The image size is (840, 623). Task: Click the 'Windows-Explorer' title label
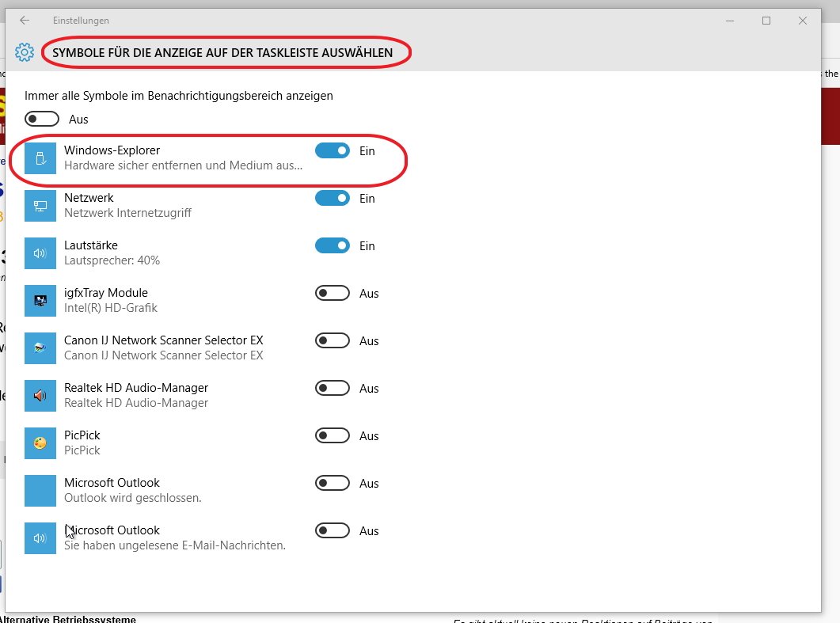[x=112, y=150]
